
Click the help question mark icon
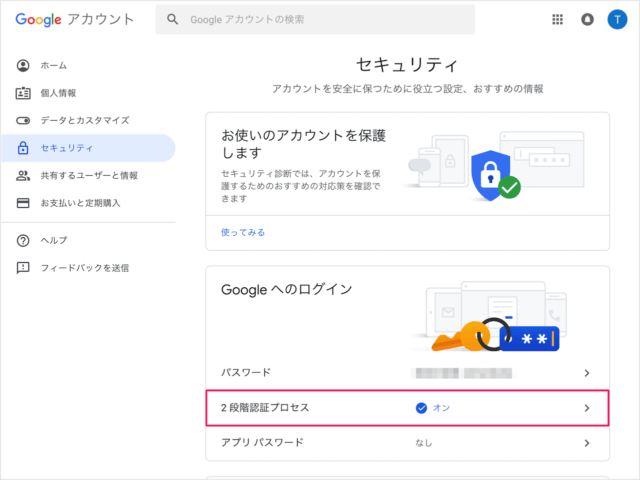pyautogui.click(x=23, y=240)
